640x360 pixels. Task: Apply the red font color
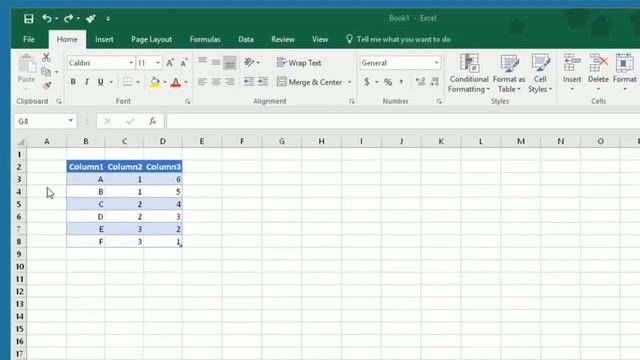click(x=176, y=82)
